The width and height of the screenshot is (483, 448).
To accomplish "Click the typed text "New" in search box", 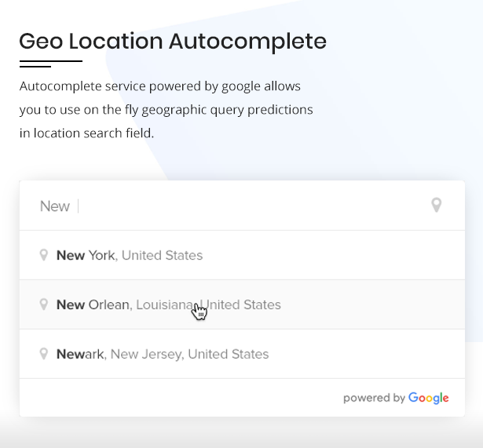I will click(55, 206).
